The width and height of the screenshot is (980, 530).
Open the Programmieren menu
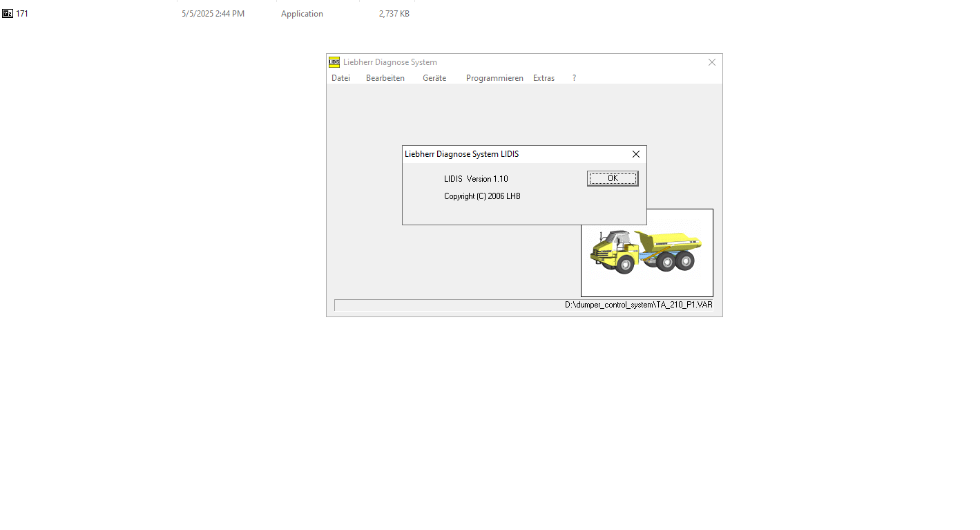pos(494,78)
